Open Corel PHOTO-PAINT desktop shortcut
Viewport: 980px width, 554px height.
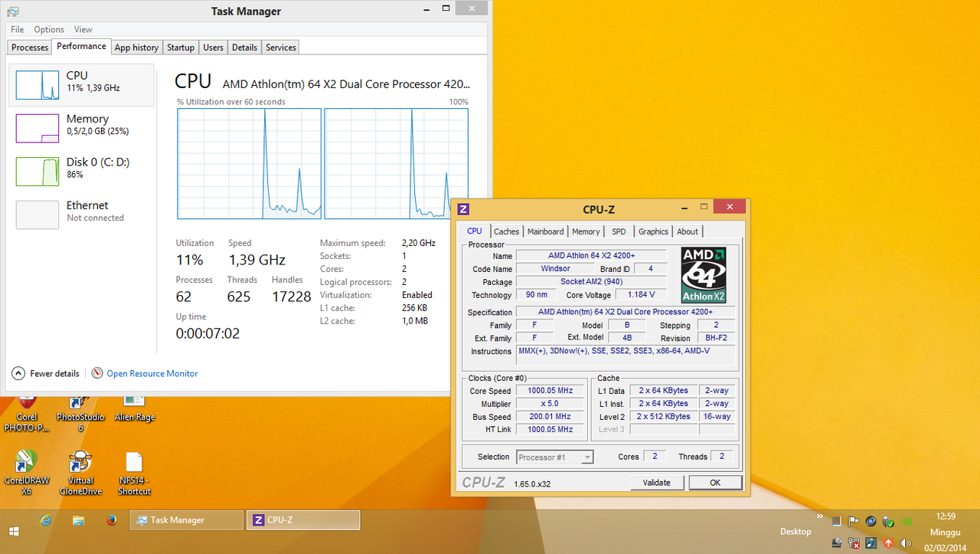coord(26,413)
